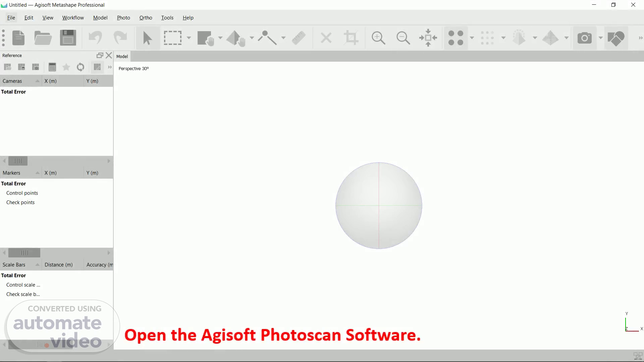Click the Import Reference icon
The width and height of the screenshot is (644, 362).
point(7,67)
